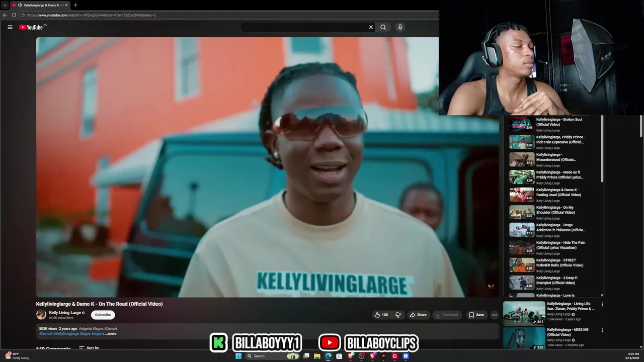Go back with the browser back arrow
644x362 pixels.
[x=5, y=15]
